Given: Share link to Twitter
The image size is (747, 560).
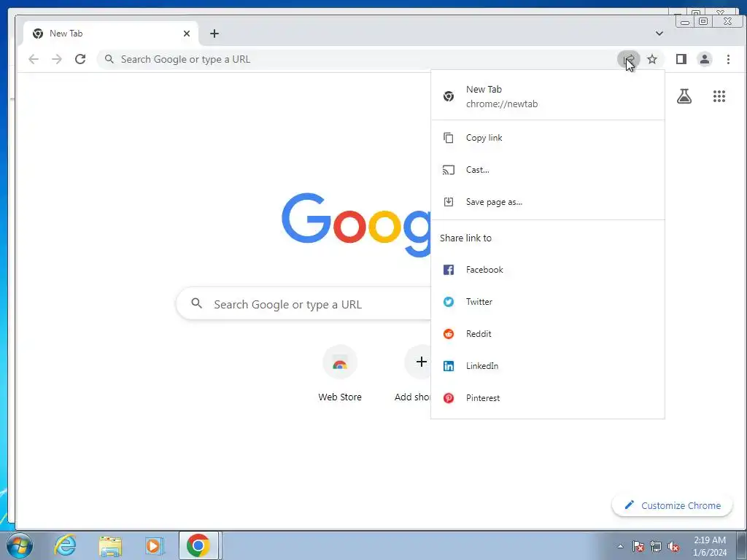Looking at the screenshot, I should [548, 301].
